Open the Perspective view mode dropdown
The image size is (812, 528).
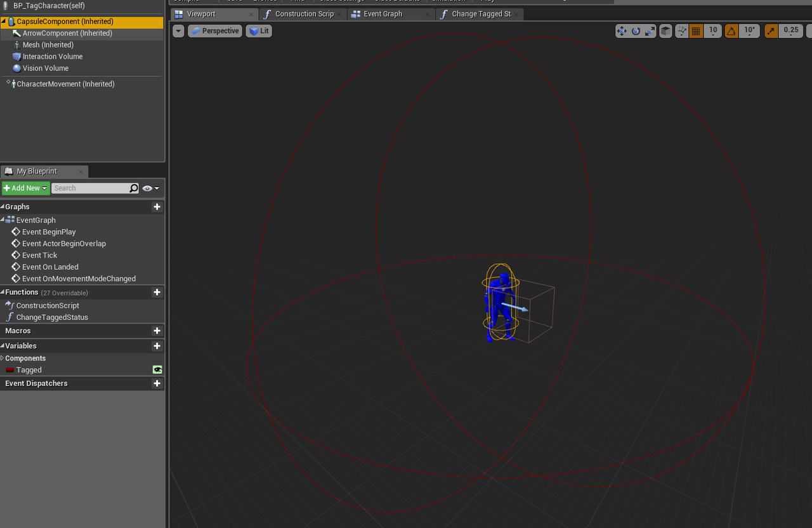[x=215, y=30]
